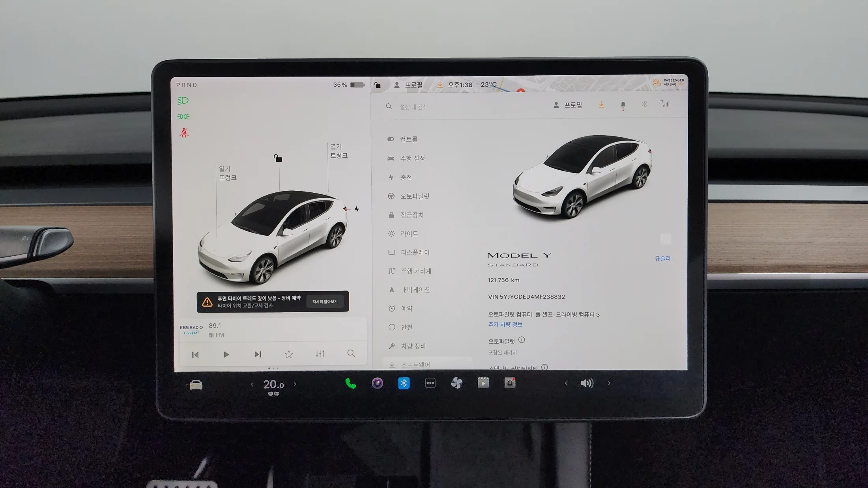
Task: Raise volume with right chevron
Action: [x=609, y=383]
